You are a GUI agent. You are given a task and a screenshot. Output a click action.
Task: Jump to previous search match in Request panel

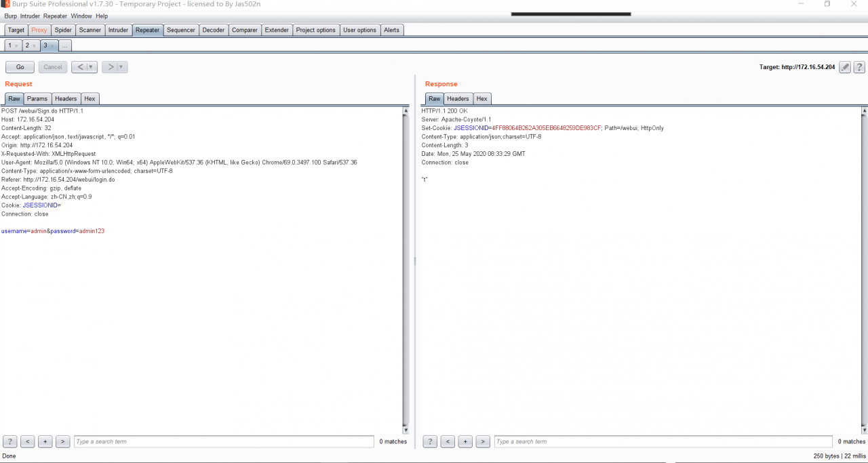[x=28, y=442]
